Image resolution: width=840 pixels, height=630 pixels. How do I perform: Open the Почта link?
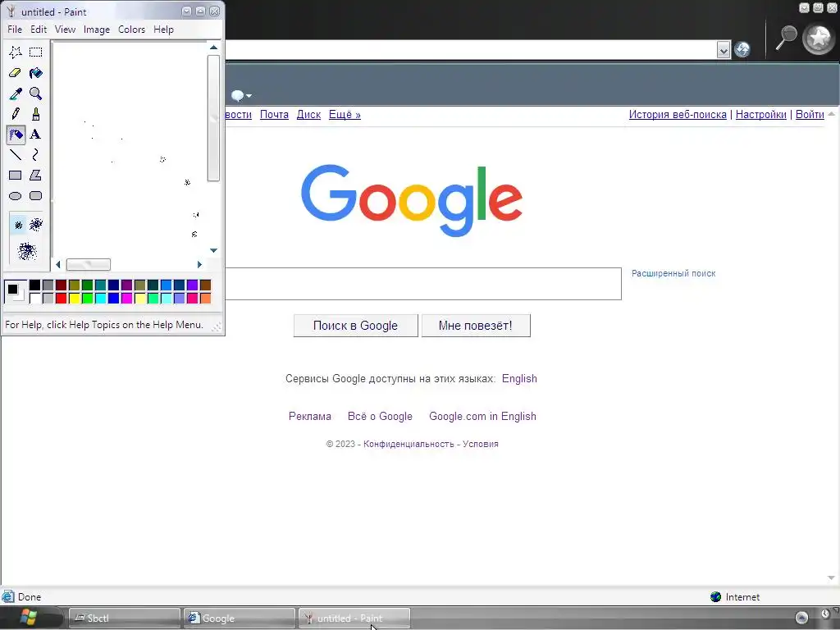(x=274, y=115)
